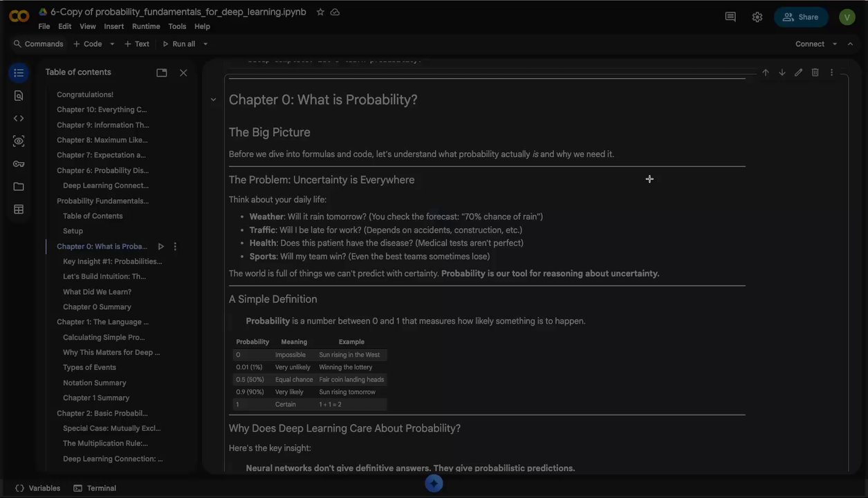Open the Files folder icon in sidebar

(19, 187)
